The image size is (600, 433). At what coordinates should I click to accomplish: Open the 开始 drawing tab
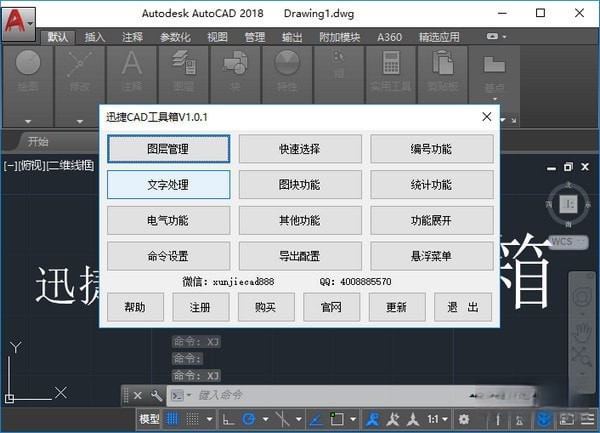pos(39,141)
